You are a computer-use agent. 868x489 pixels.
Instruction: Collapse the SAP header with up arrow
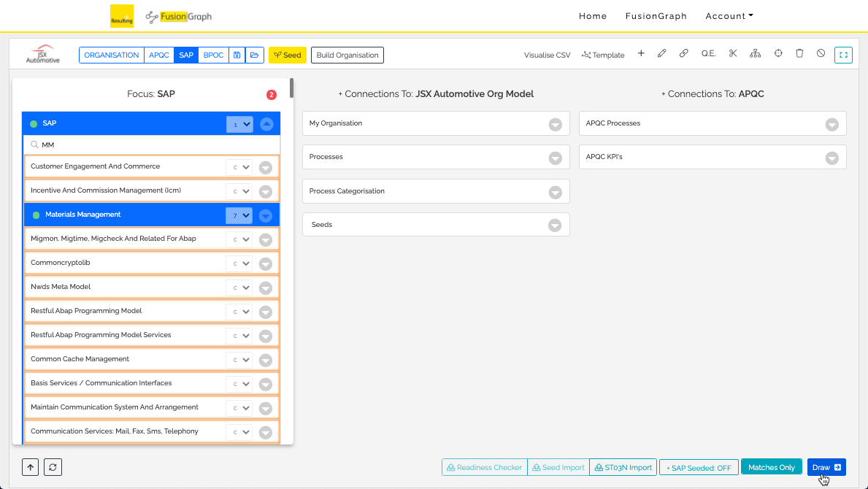pos(266,124)
